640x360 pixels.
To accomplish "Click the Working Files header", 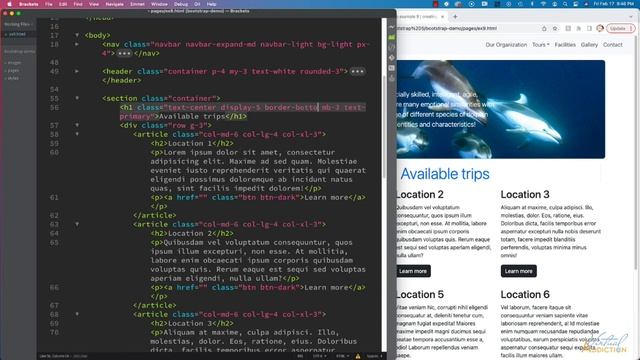I will [x=18, y=24].
